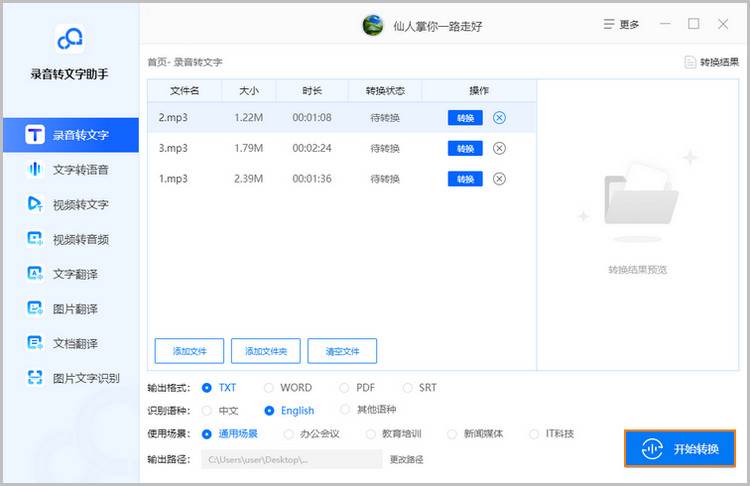This screenshot has height=486, width=750.
Task: Convert 1.mp3 with its 转换 button
Action: 465,179
